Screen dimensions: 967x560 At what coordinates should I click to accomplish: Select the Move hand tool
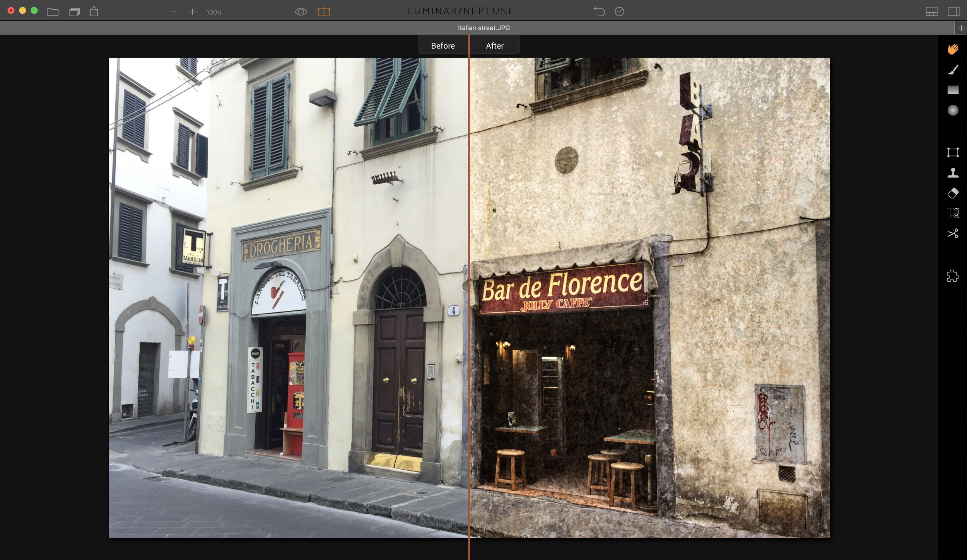click(x=953, y=49)
